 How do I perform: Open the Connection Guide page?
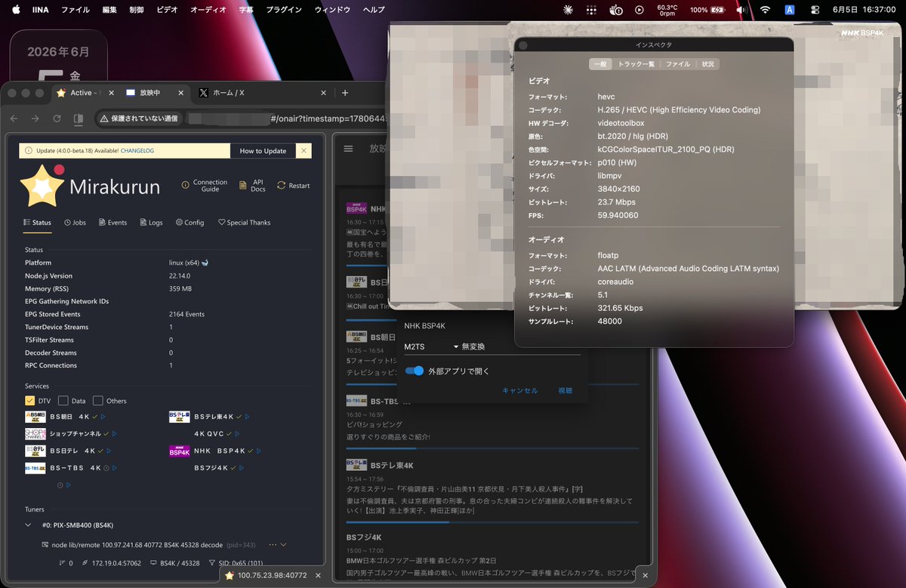pyautogui.click(x=205, y=186)
